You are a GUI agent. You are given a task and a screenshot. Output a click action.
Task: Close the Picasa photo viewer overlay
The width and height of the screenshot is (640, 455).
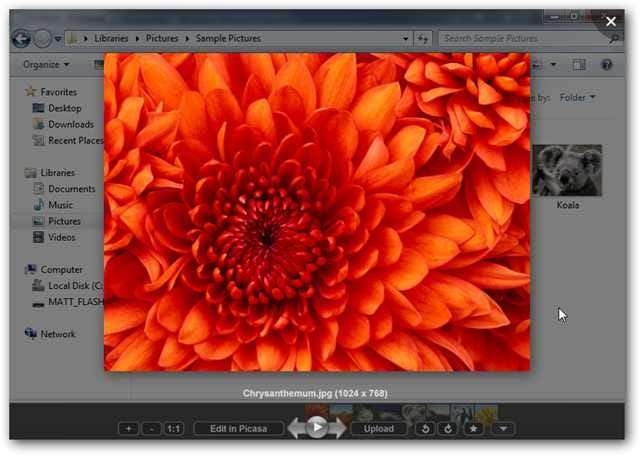(x=611, y=21)
